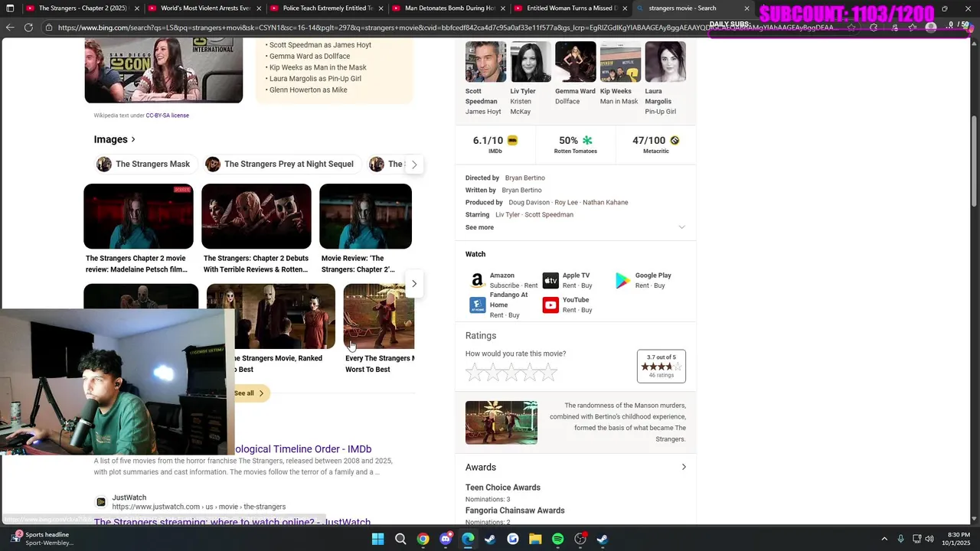Open the Timeline Order - IMDb result

(x=302, y=449)
